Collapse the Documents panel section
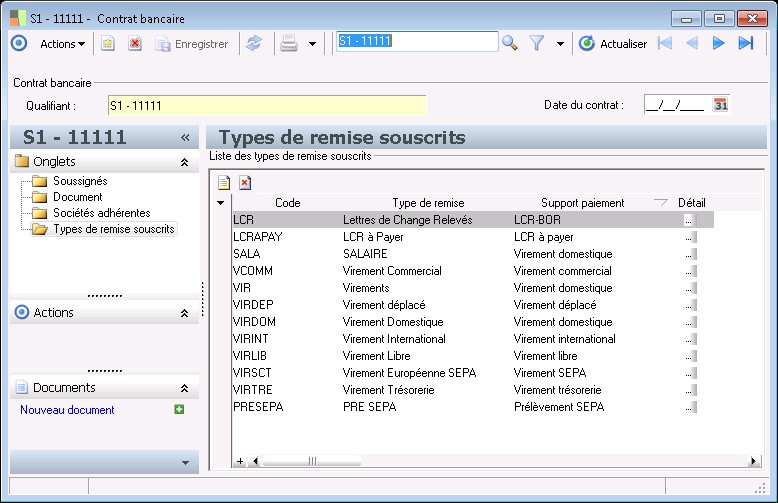The image size is (778, 503). pos(184,388)
